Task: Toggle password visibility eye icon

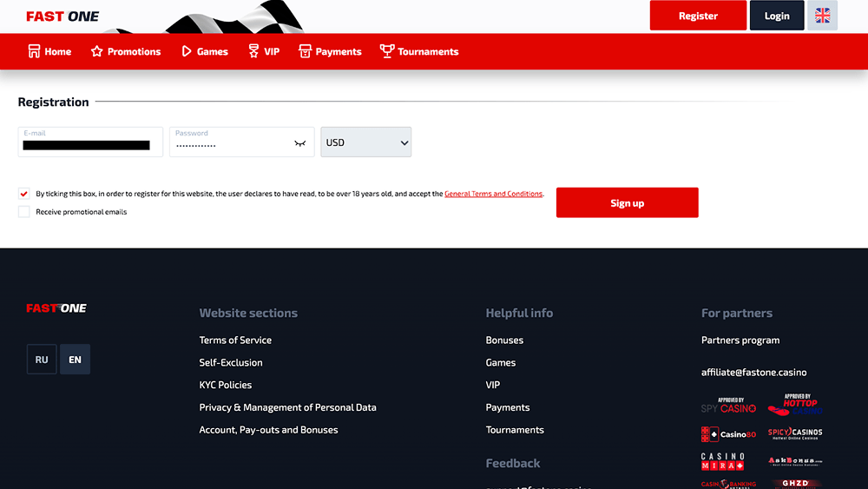Action: [300, 143]
